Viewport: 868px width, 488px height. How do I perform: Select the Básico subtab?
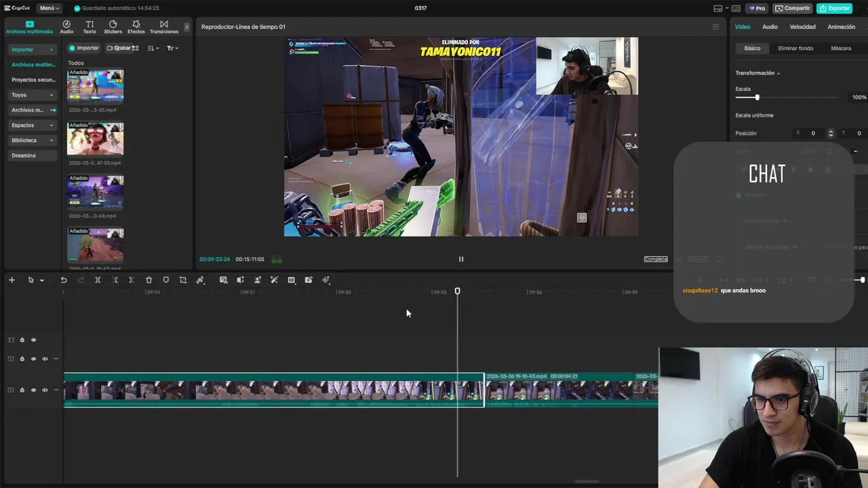coord(752,48)
